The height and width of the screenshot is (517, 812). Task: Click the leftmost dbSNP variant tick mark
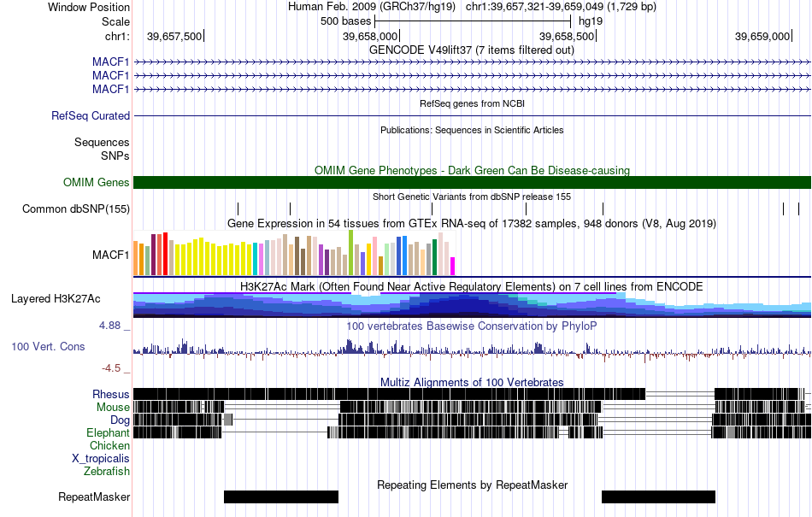[238, 209]
